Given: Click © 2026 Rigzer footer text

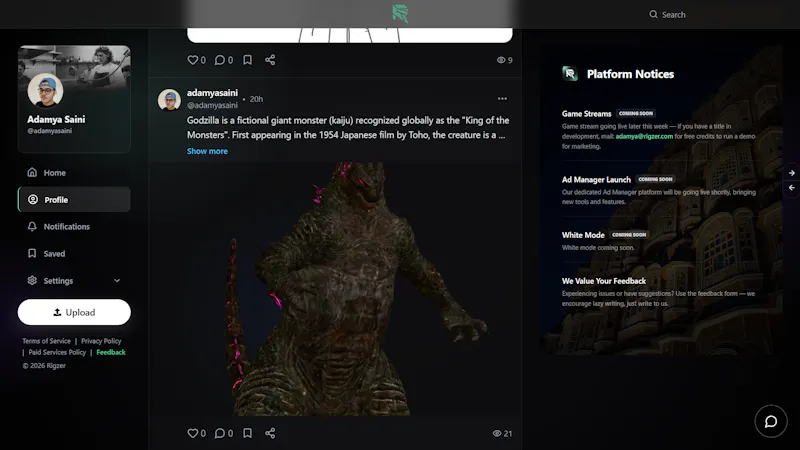Looking at the screenshot, I should [x=44, y=365].
